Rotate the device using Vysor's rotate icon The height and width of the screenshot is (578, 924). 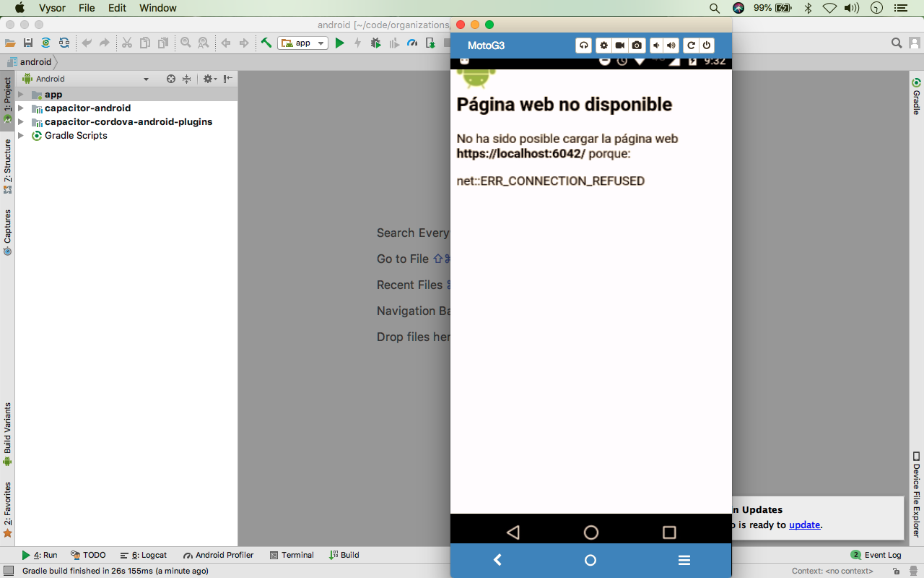click(691, 45)
